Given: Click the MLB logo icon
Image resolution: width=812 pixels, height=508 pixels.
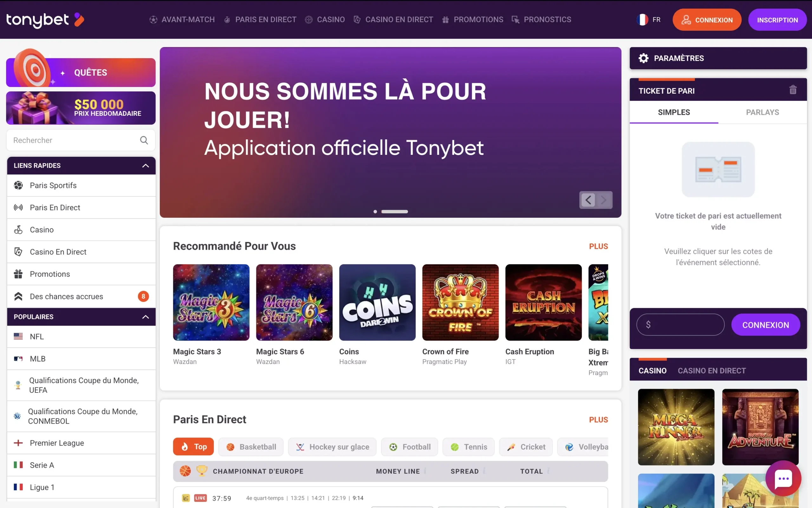Looking at the screenshot, I should click(x=18, y=359).
